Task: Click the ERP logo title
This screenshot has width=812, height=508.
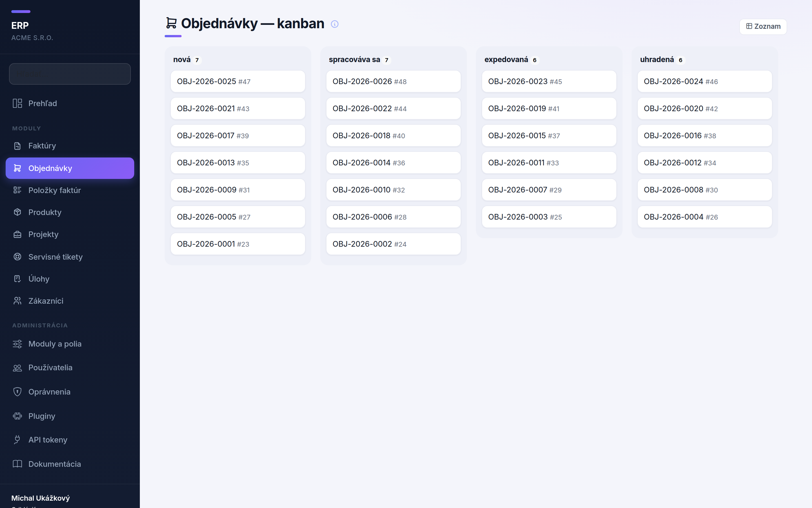Action: (20, 25)
